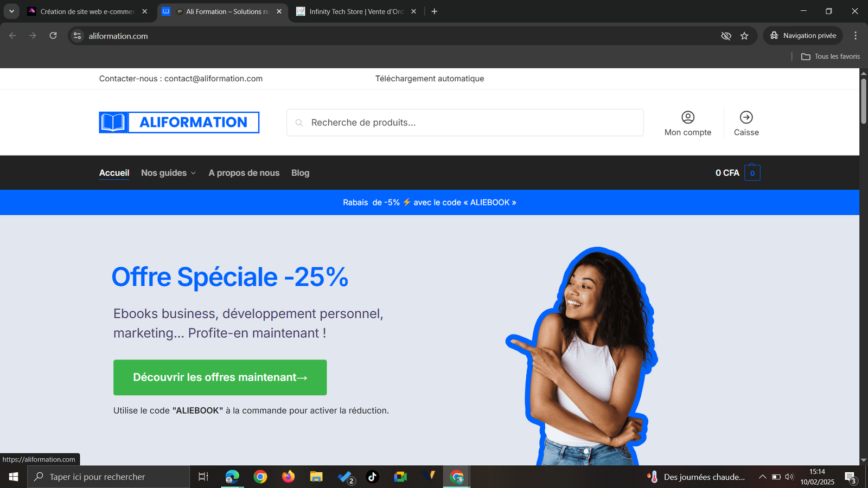Toggle the third-party cookies eye icon
This screenshot has width=868, height=488.
click(726, 36)
